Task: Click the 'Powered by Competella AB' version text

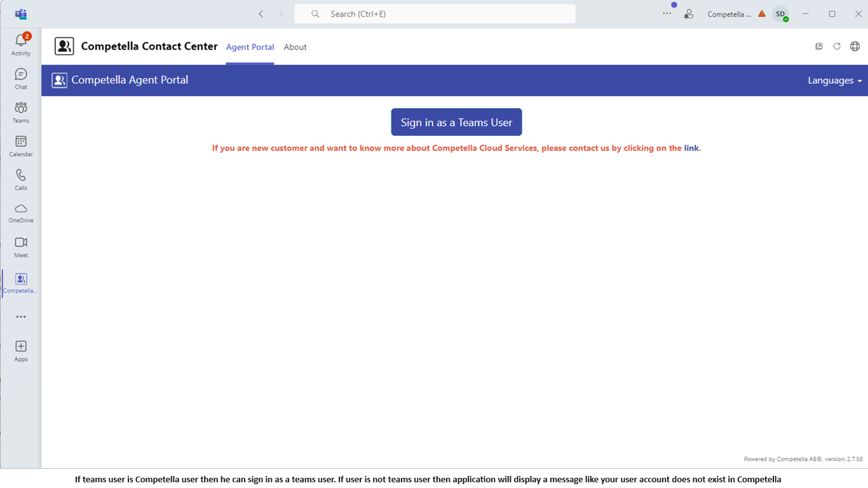Action: click(803, 459)
